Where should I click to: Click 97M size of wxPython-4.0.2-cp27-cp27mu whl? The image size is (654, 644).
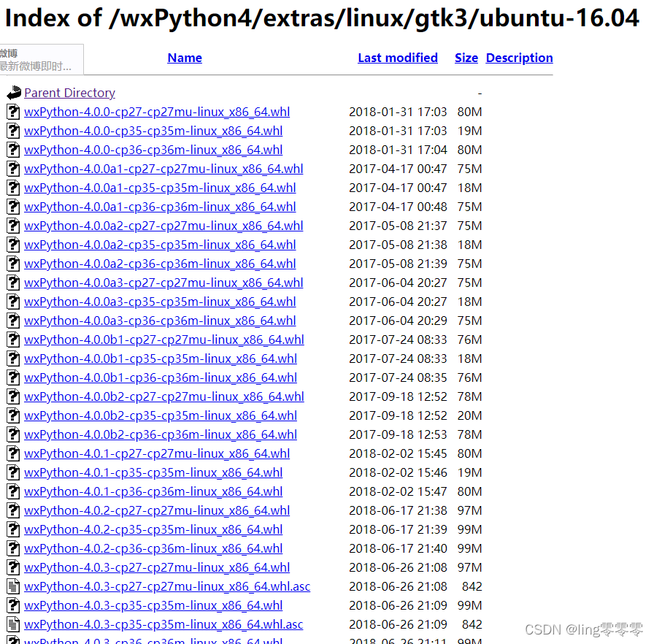(x=469, y=510)
